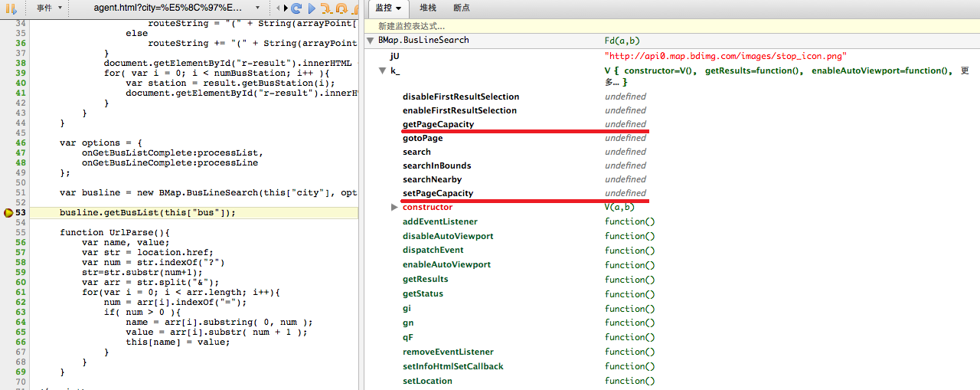Open the 监控 tab dropdown arrow

(398, 8)
